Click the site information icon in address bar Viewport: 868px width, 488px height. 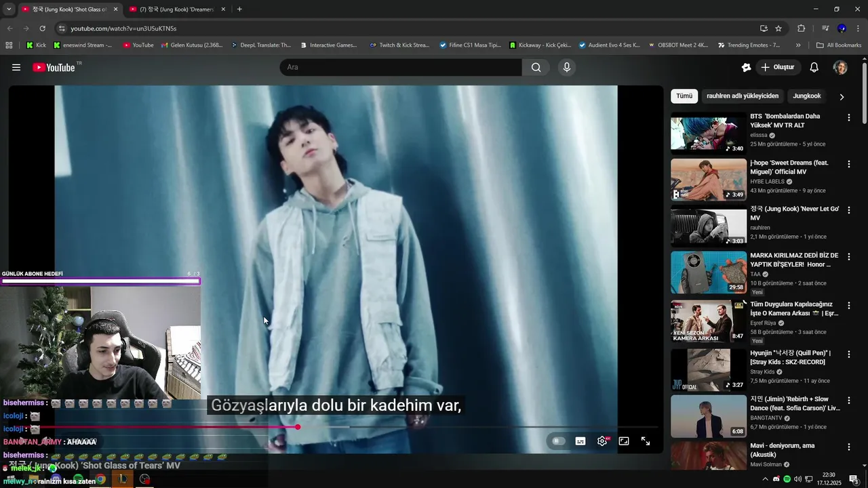pyautogui.click(x=62, y=28)
